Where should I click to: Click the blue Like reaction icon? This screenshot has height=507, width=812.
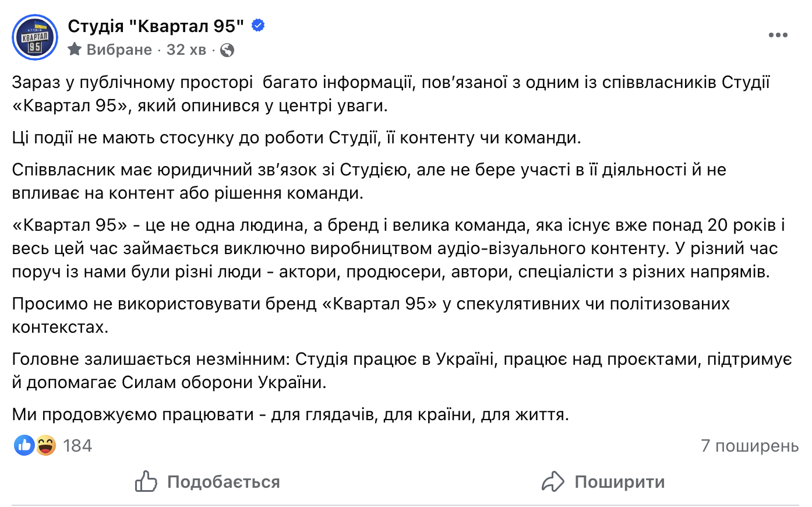click(24, 446)
